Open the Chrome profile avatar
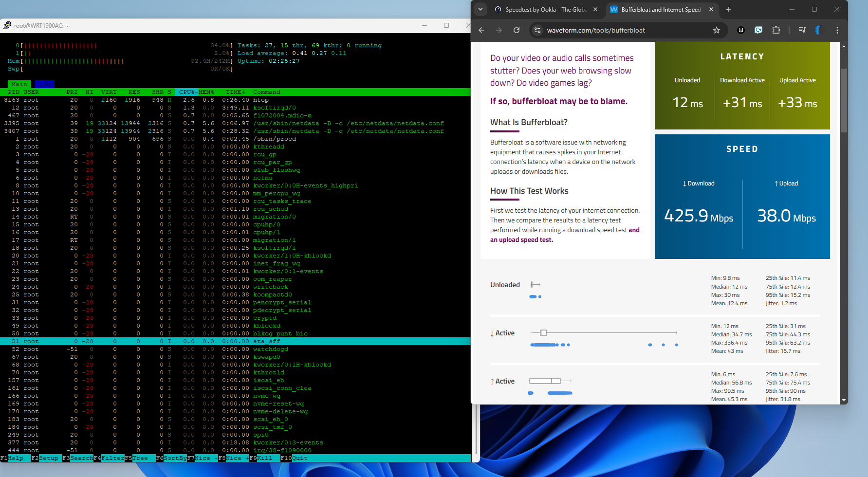868x477 pixels. 818,30
